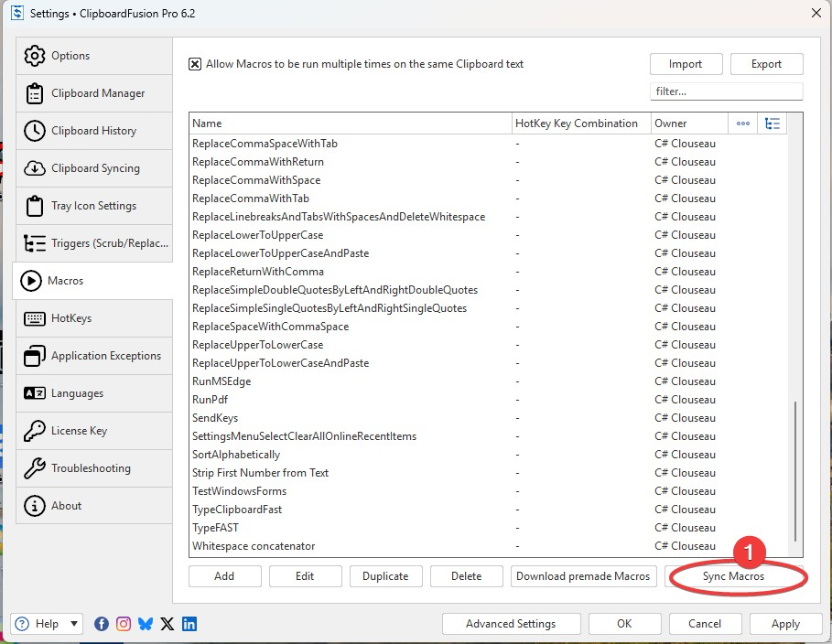Toggle Allow Macros to run multiple times

click(195, 64)
